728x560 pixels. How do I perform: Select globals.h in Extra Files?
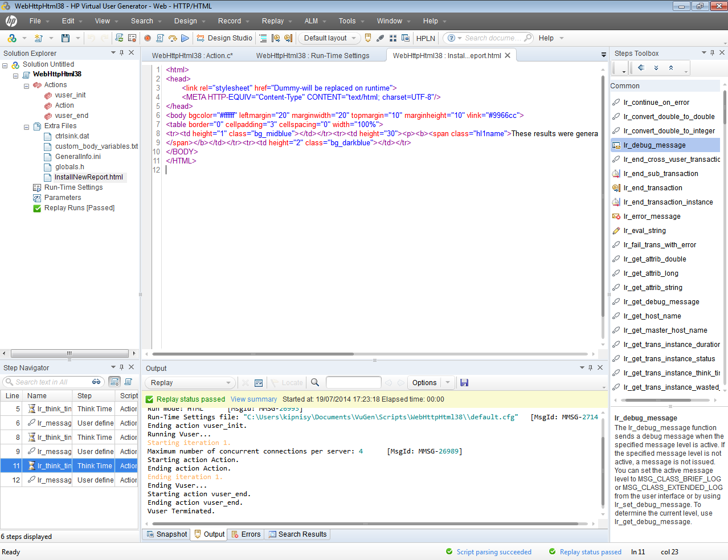click(69, 167)
